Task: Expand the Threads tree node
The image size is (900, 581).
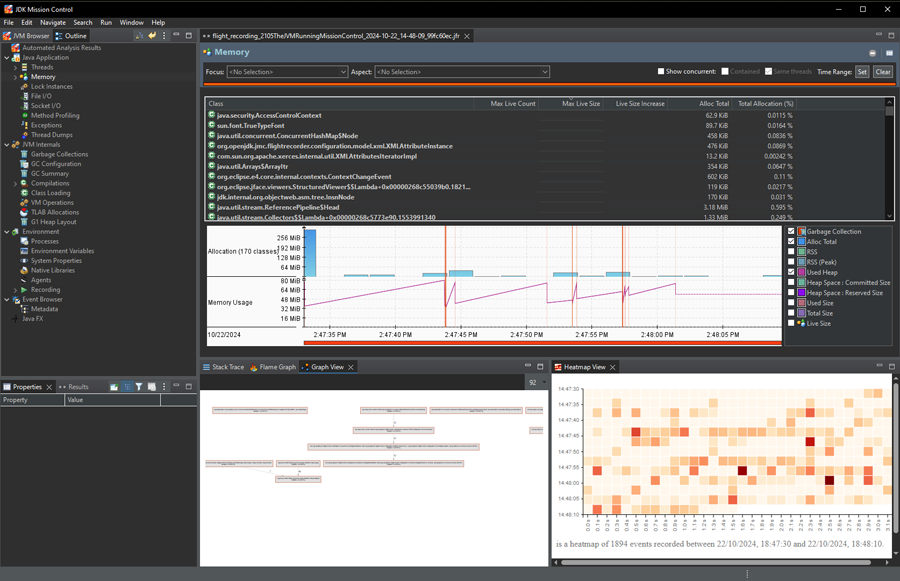Action: (x=15, y=67)
